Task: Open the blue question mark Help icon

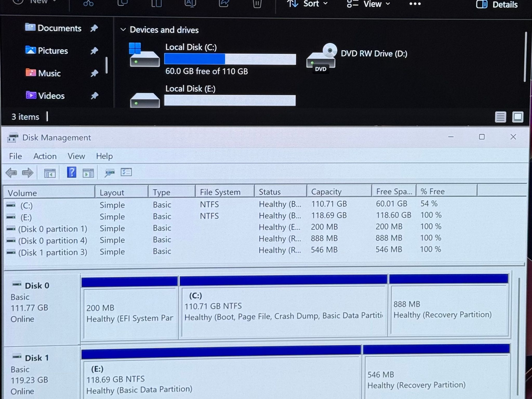Action: tap(71, 172)
